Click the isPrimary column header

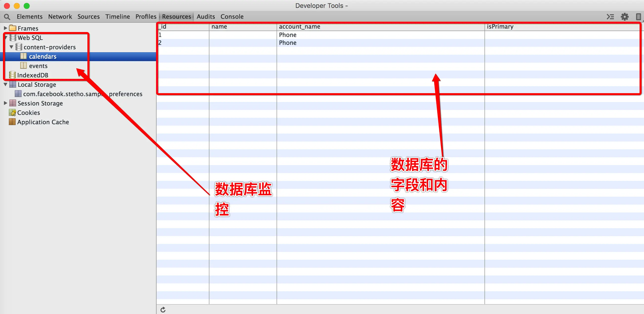point(500,26)
